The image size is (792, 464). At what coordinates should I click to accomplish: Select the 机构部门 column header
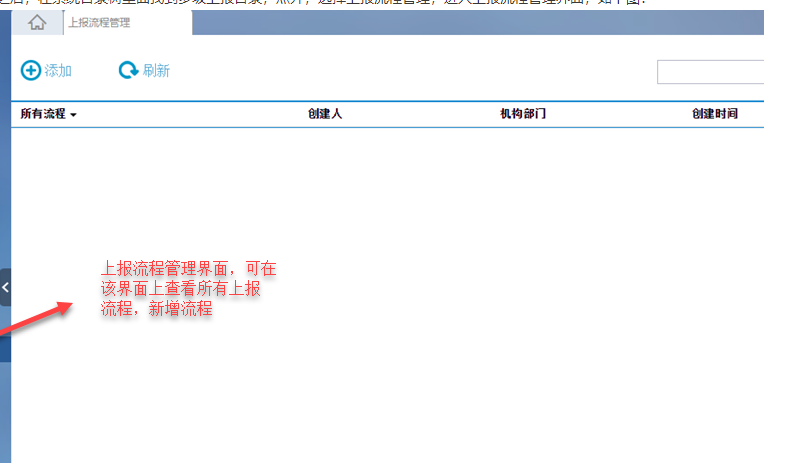(x=523, y=114)
